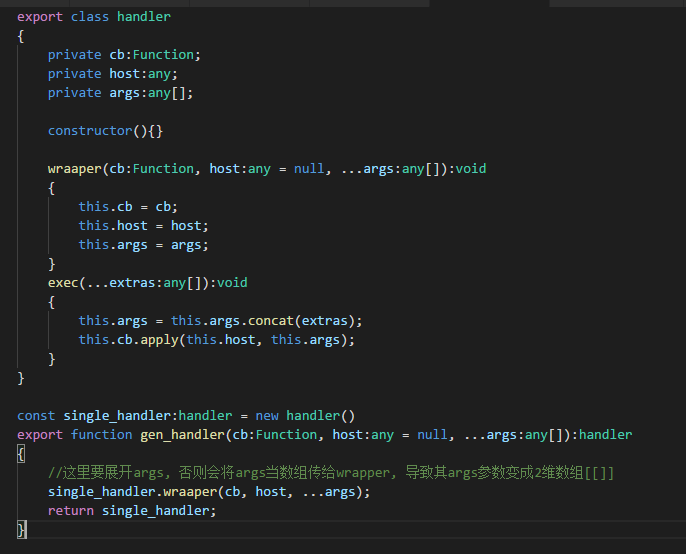Click the 'gen_handler' function name

(x=182, y=435)
